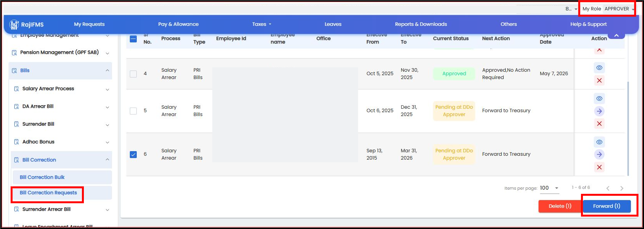Viewport: 644px width, 229px height.
Task: Open the My Requests menu
Action: point(89,24)
